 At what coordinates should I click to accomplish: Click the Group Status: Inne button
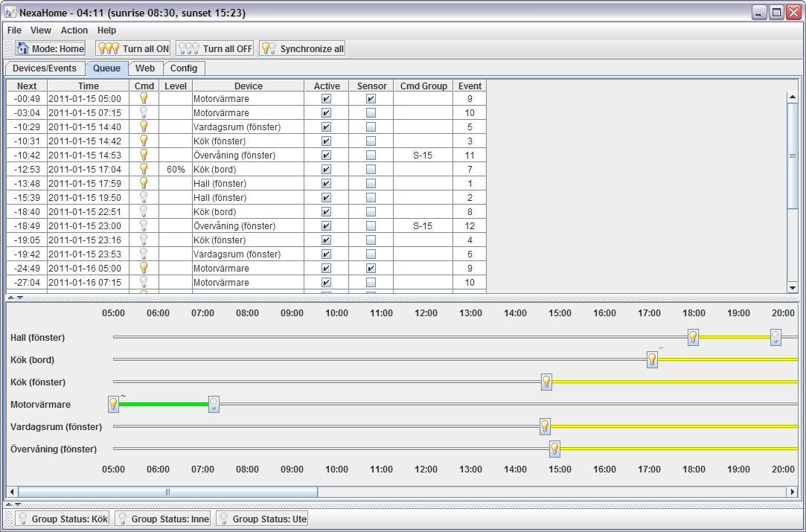point(163,519)
